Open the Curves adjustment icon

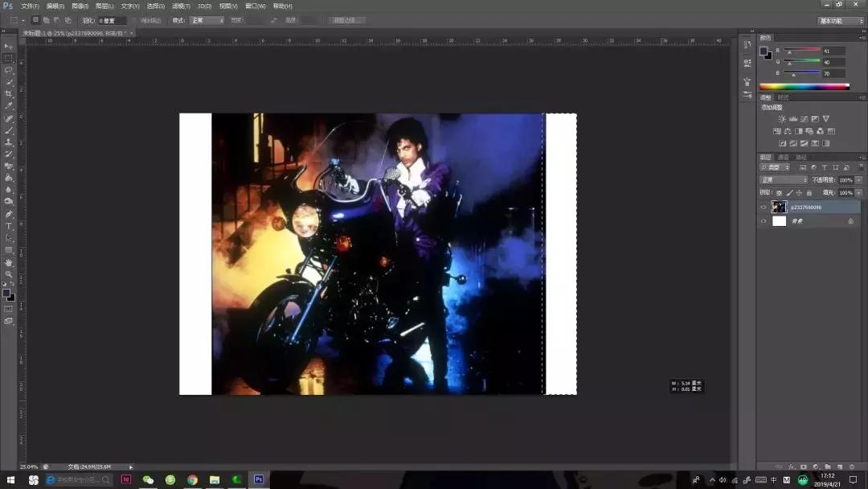[804, 118]
